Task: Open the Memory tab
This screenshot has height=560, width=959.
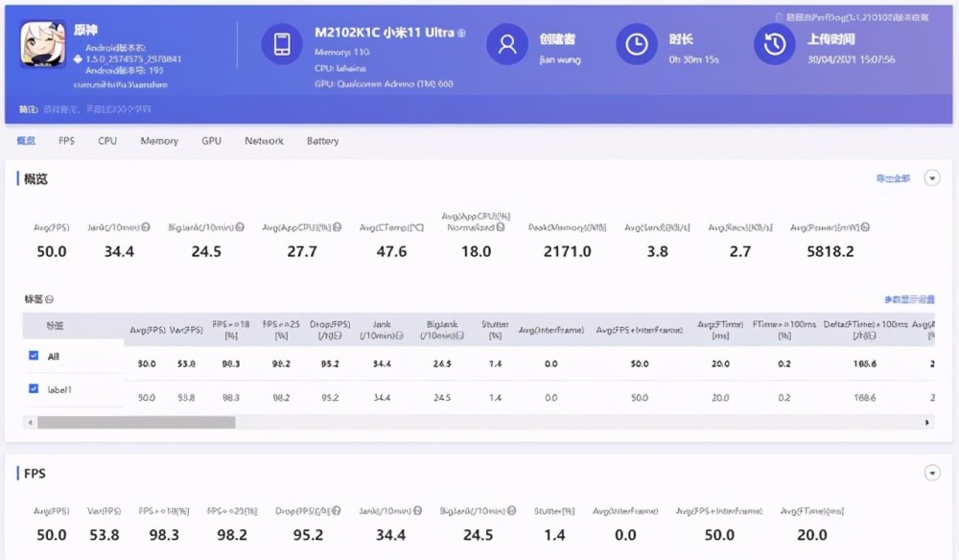Action: [159, 141]
